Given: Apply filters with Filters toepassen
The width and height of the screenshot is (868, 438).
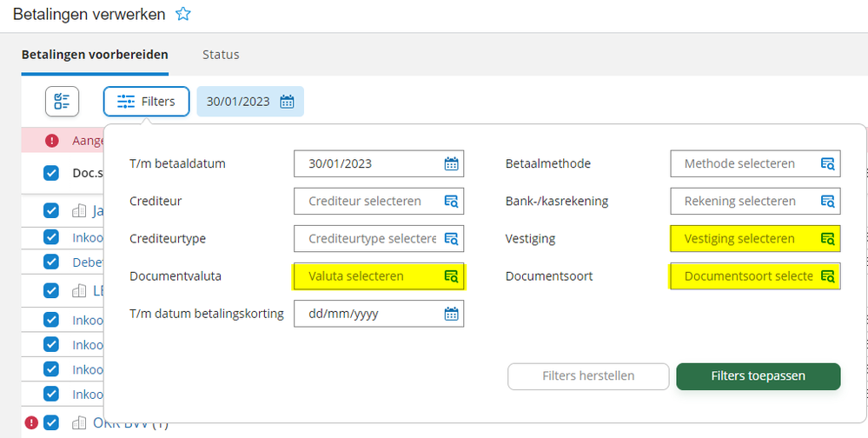Looking at the screenshot, I should point(759,376).
